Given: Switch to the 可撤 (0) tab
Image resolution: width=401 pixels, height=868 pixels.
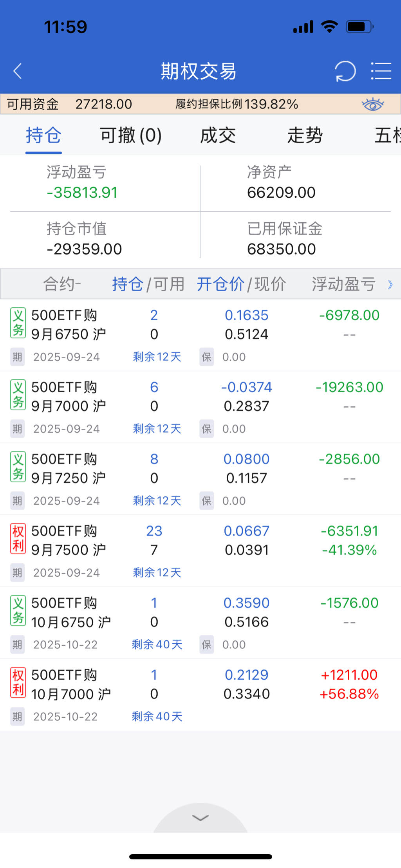Looking at the screenshot, I should point(131,135).
